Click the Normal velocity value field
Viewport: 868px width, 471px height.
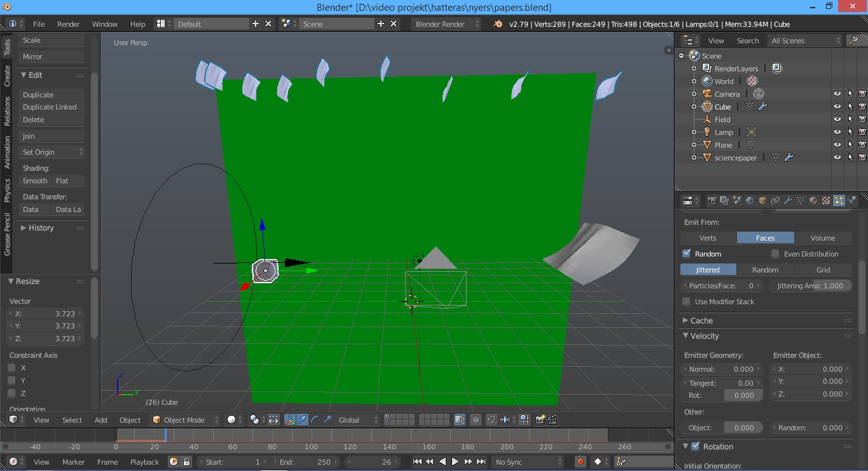click(722, 369)
